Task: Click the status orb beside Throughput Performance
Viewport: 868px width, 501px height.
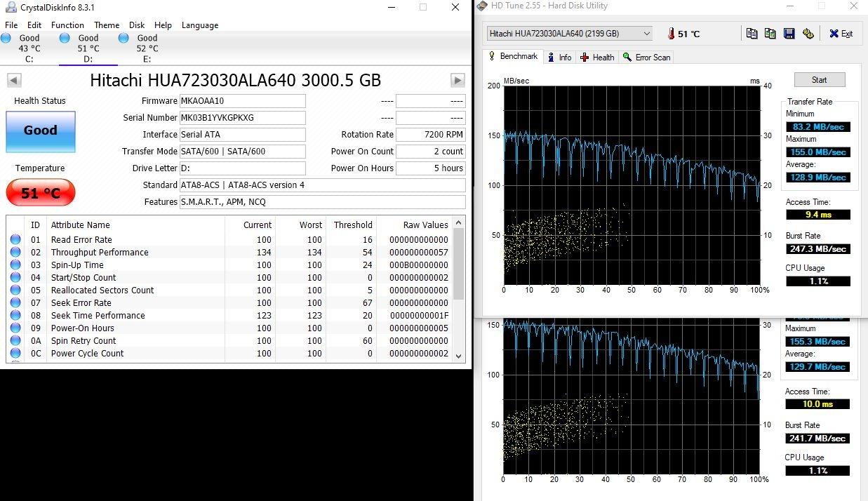Action: click(x=15, y=253)
